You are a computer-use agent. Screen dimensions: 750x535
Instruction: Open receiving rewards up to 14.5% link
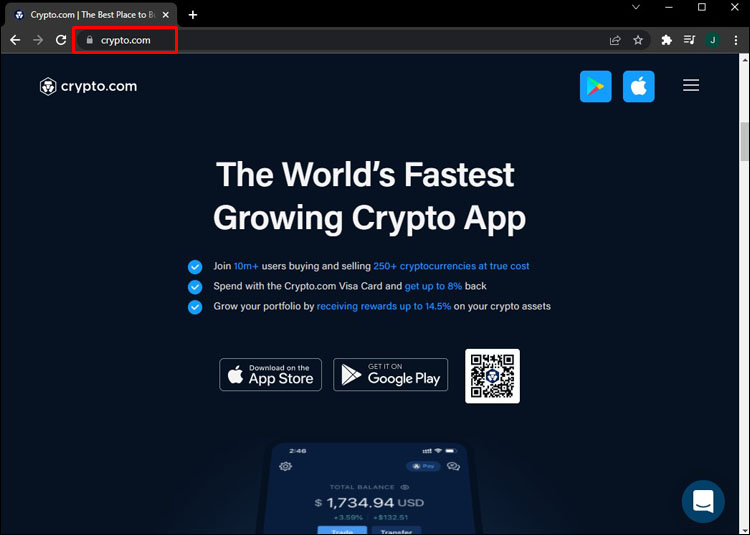coord(384,306)
